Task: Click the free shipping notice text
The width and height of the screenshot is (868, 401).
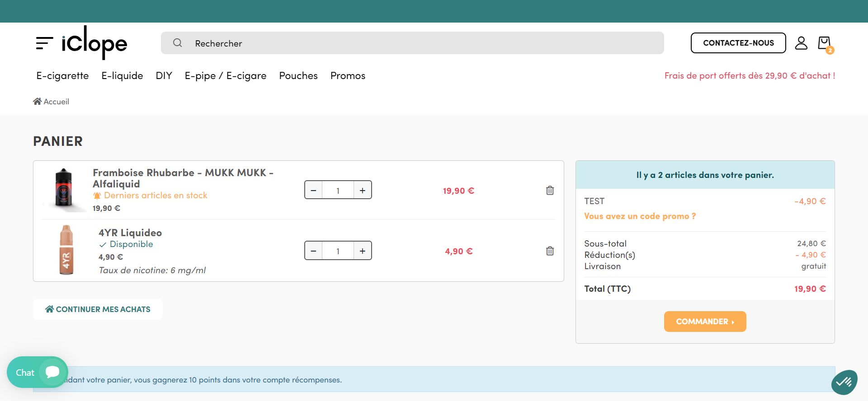Action: coord(750,75)
